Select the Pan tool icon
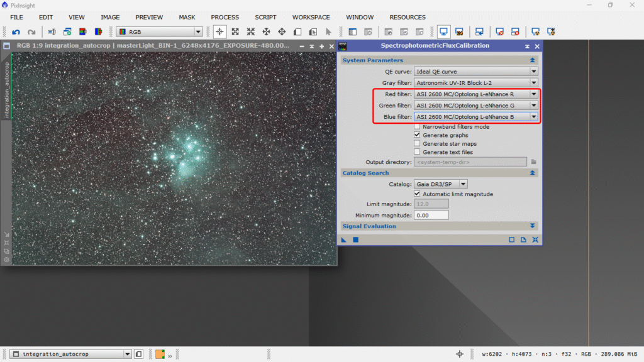This screenshot has width=644, height=362. point(266,31)
